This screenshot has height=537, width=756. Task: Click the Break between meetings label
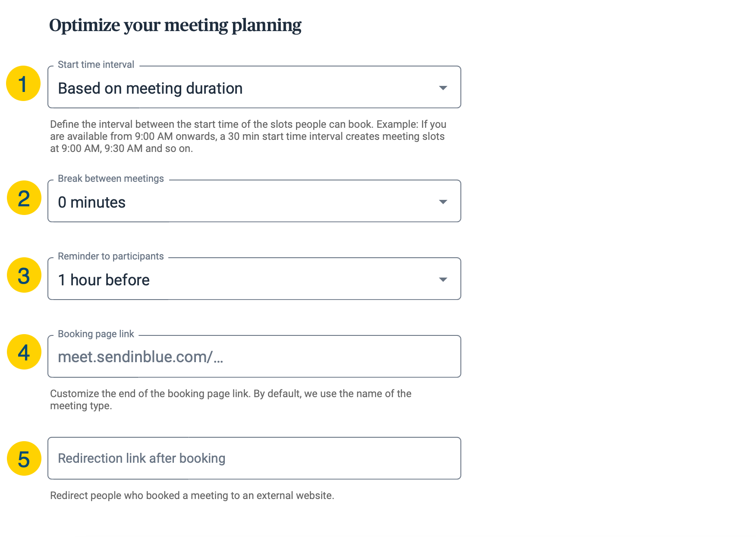111,179
